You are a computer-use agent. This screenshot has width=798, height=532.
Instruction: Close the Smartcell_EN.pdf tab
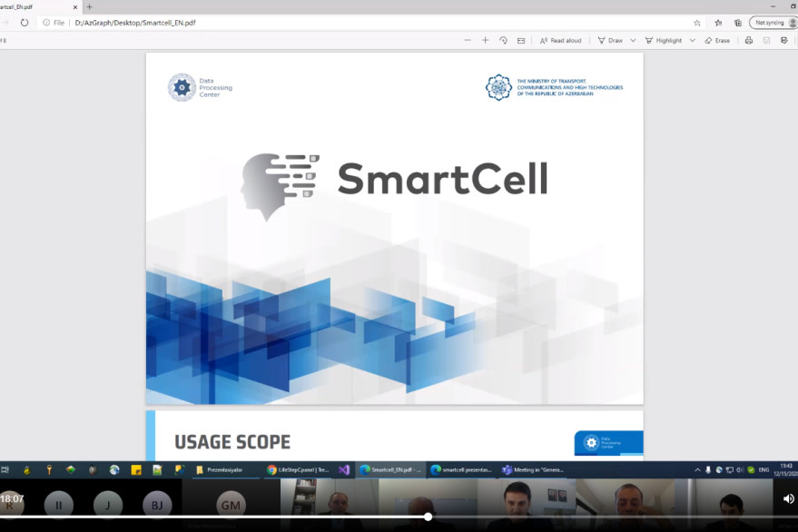(74, 7)
